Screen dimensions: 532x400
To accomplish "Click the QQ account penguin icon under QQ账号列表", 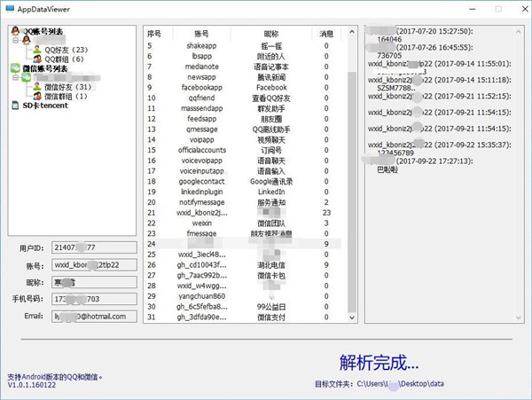I will [x=27, y=40].
